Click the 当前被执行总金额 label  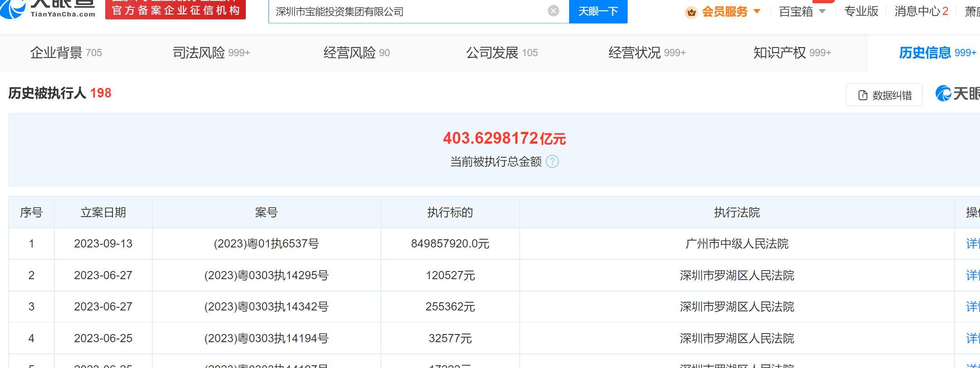pos(496,162)
